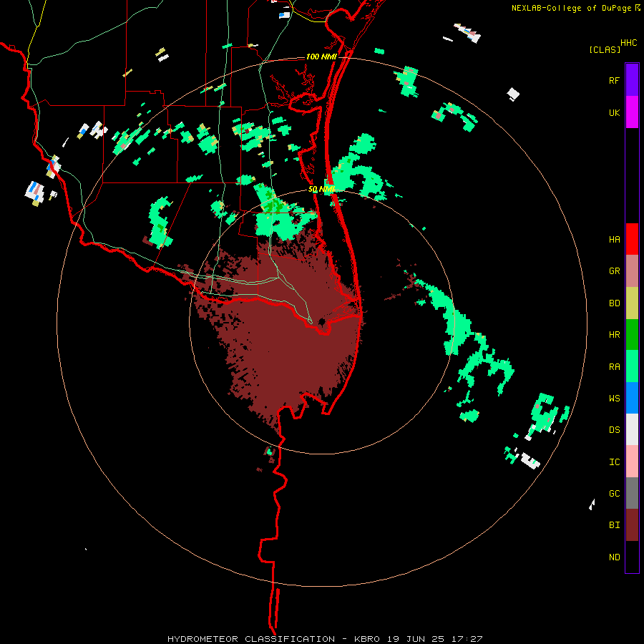Click the WS legend label
The width and height of the screenshot is (644, 644).
(x=614, y=398)
